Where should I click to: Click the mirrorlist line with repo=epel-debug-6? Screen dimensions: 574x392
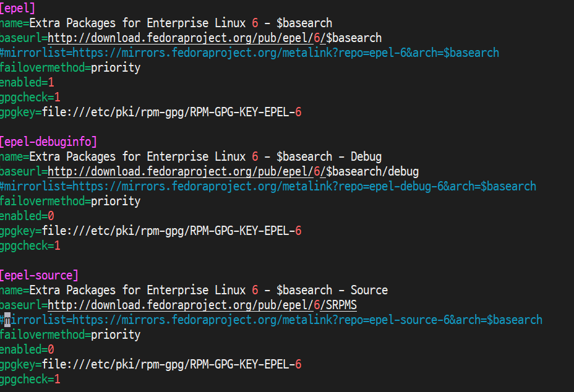(x=268, y=186)
